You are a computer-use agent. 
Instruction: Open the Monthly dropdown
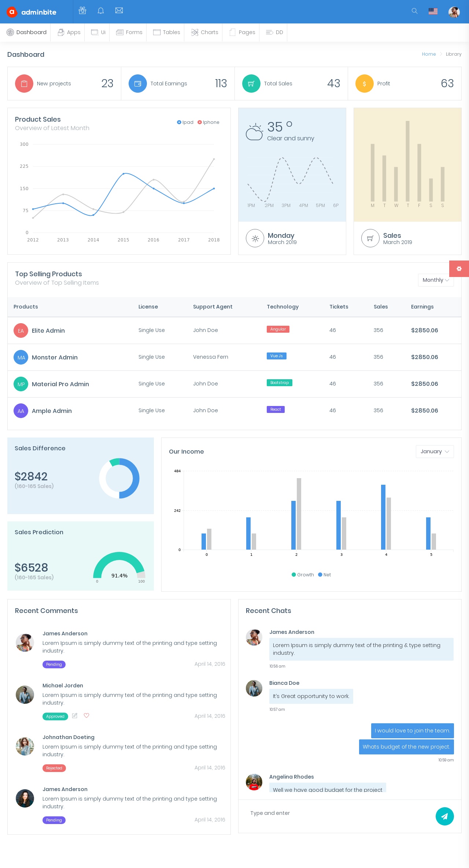436,280
